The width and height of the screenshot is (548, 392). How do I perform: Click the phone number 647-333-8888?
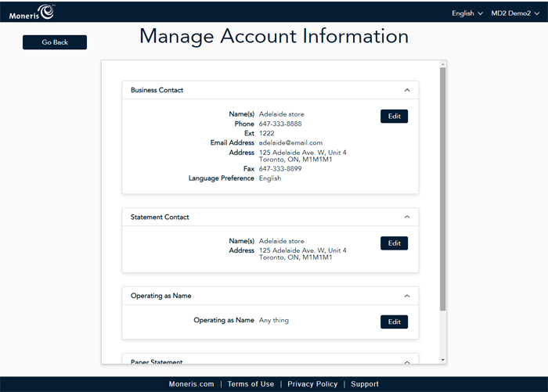[x=280, y=124]
